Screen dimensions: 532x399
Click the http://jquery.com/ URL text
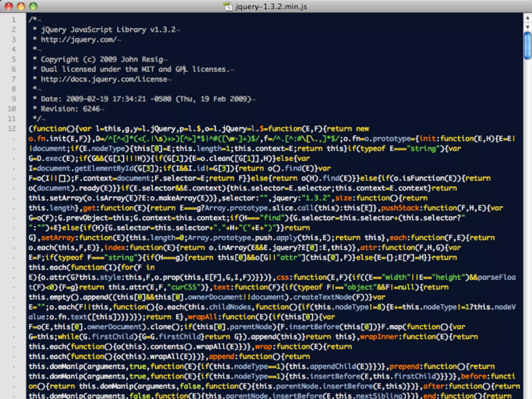(x=78, y=39)
